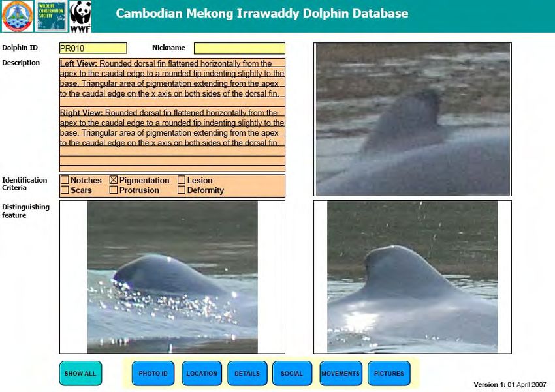Screen dimensions: 555x392
Task: Switch to the SOCIAL section
Action: (x=292, y=374)
